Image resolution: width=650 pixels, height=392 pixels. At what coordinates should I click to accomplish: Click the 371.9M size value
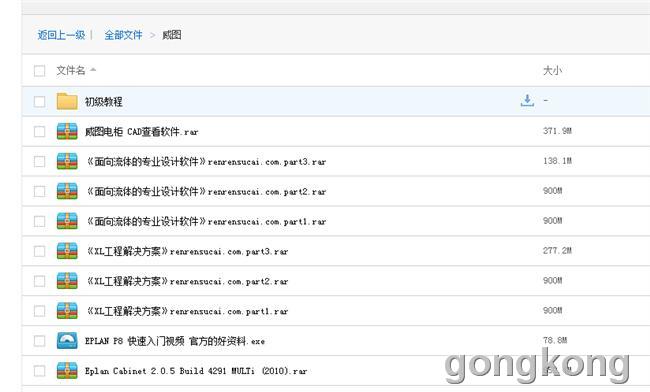click(557, 131)
